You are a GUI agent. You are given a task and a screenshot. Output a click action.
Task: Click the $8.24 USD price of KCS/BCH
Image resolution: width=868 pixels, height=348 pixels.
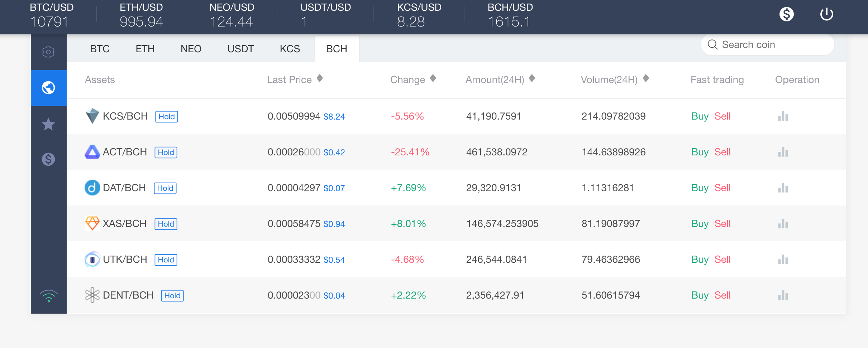[x=334, y=117]
